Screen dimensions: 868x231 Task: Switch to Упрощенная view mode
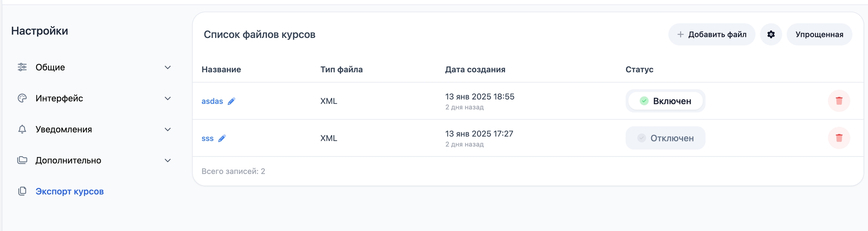pyautogui.click(x=819, y=35)
